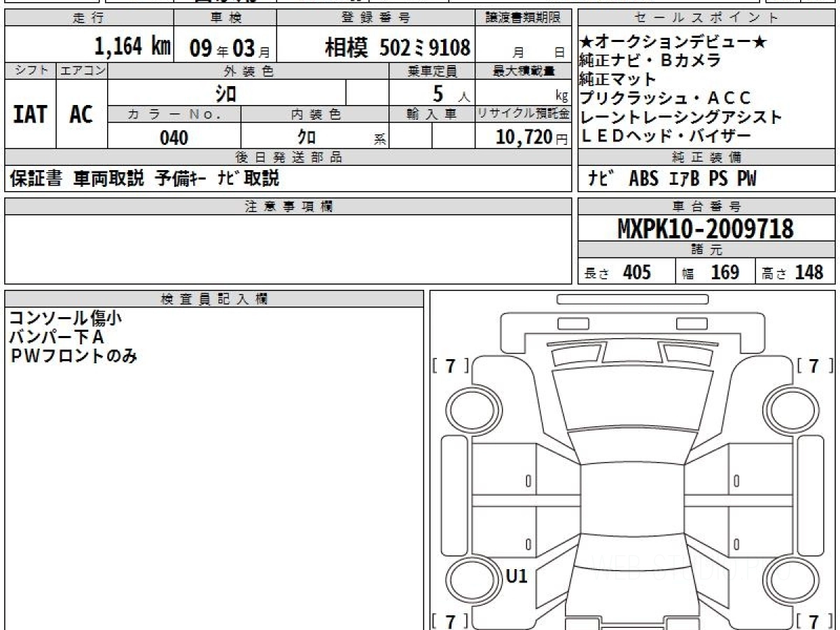The image size is (840, 630).
Task: Select the chassis number MXPK10-2009718
Action: [706, 229]
